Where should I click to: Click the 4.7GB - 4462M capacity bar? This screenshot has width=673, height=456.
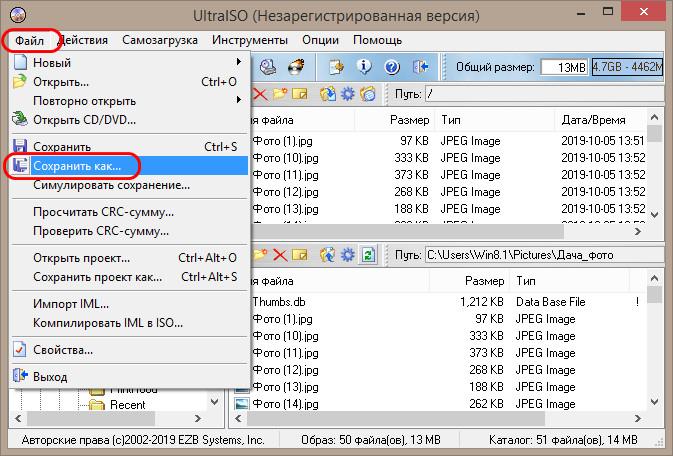(627, 67)
